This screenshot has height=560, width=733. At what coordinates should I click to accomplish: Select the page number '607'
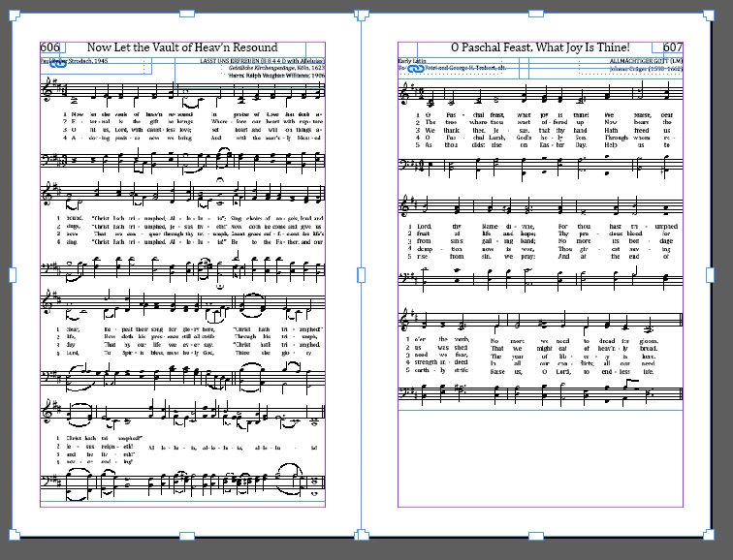(673, 47)
